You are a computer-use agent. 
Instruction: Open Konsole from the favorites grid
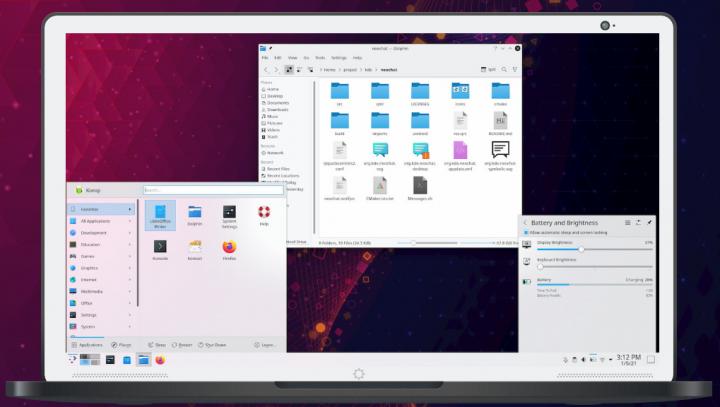click(x=160, y=249)
